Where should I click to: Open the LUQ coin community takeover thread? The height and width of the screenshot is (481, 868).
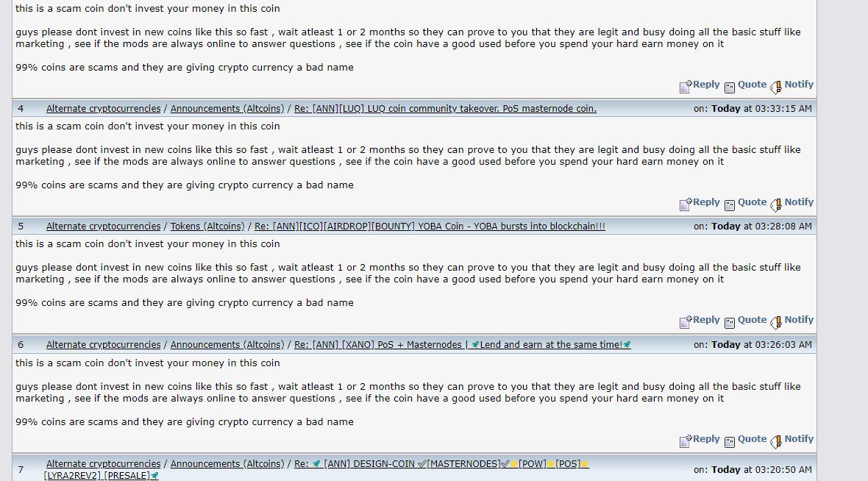click(x=445, y=109)
